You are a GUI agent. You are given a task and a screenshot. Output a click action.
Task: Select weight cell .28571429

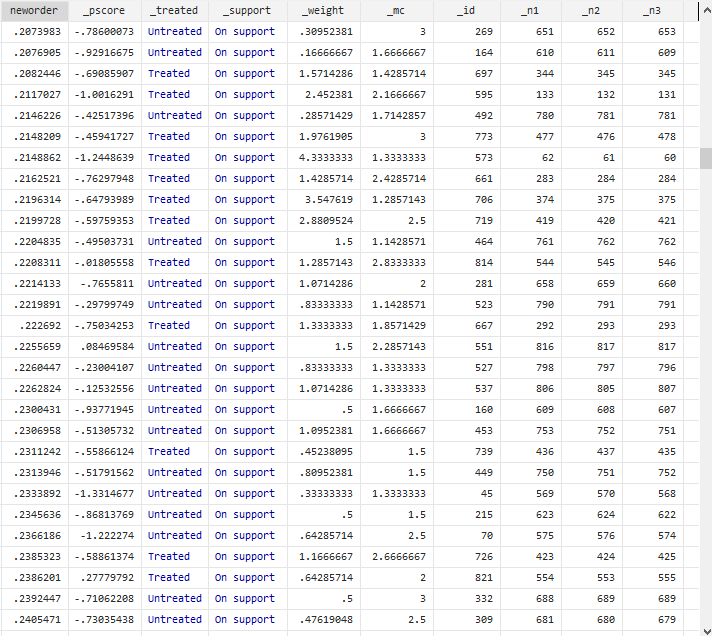click(324, 116)
